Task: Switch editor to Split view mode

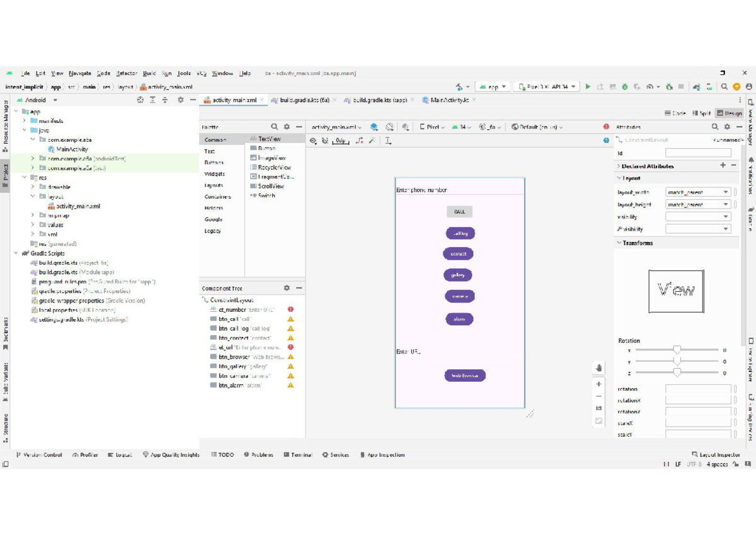Action: tap(701, 113)
